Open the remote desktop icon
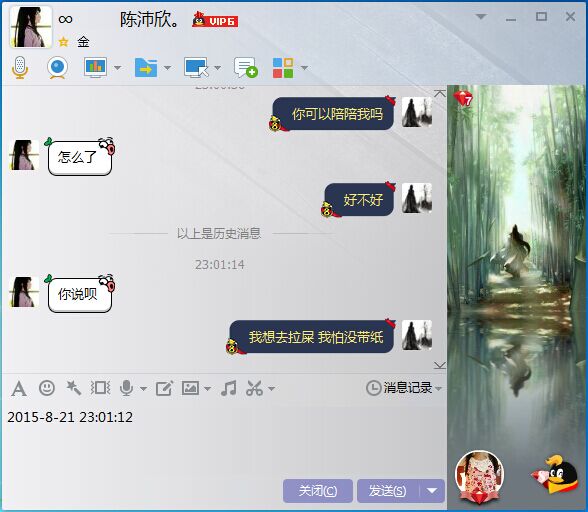 click(196, 68)
